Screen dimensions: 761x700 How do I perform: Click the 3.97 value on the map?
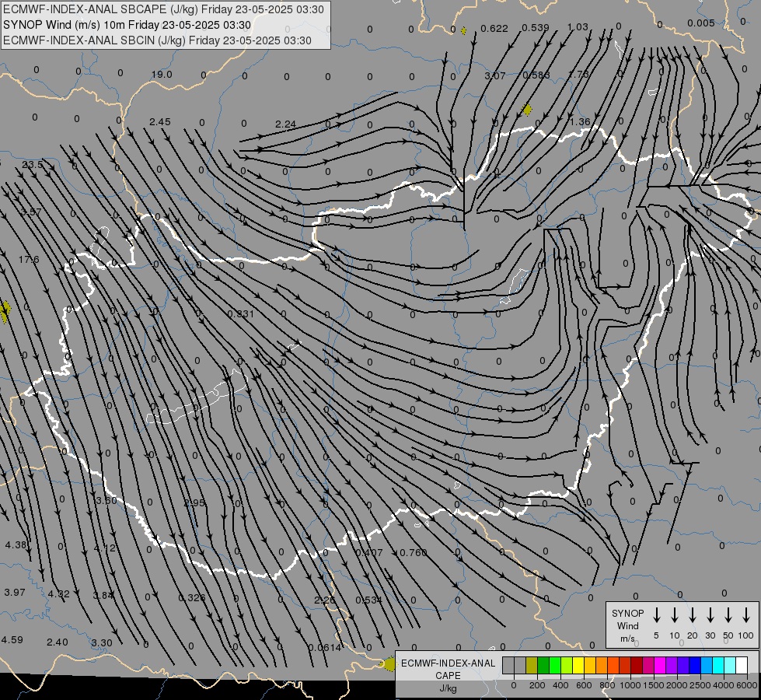(x=15, y=592)
